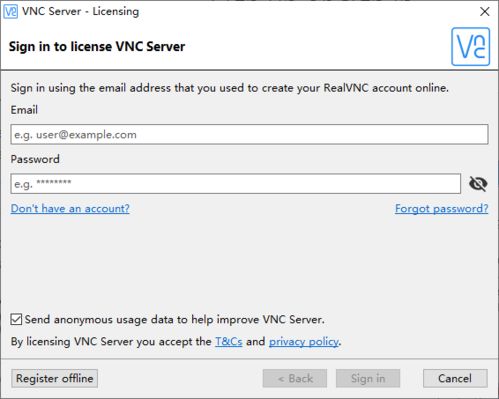Viewport: 499px width, 399px height.
Task: Click the VNC title bar app icon
Action: pos(10,11)
